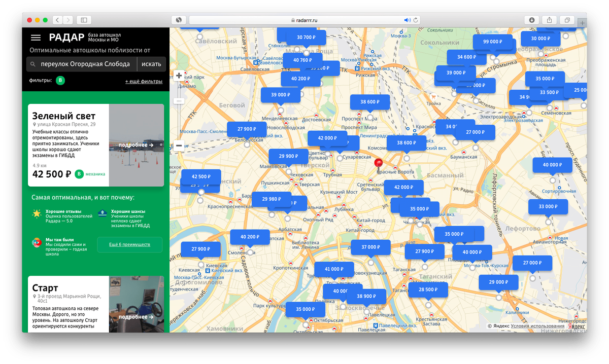The width and height of the screenshot is (609, 364).
Task: Open the hamburger menu next to РАДАР
Action: tap(36, 38)
